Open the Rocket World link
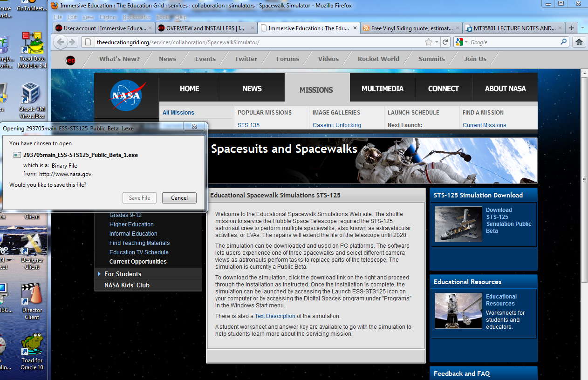This screenshot has height=380, width=588. click(x=378, y=59)
